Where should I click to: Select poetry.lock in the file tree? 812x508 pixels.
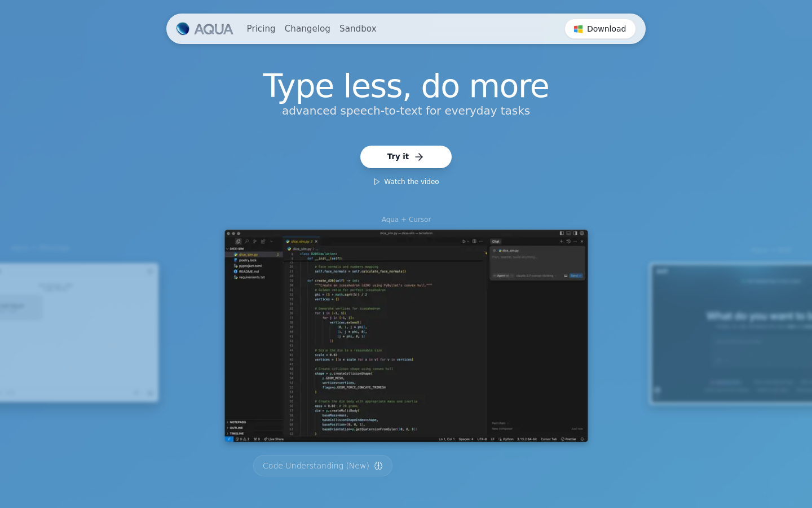click(254, 260)
